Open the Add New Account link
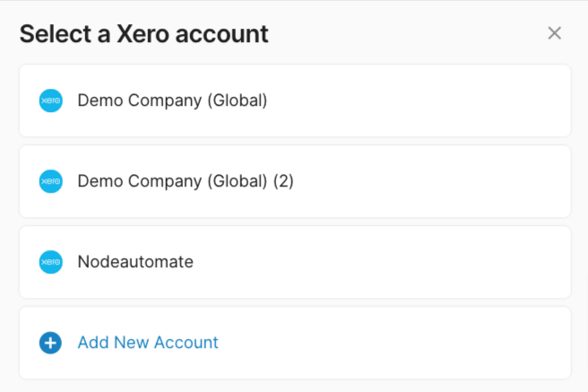The width and height of the screenshot is (588, 392). tap(148, 343)
